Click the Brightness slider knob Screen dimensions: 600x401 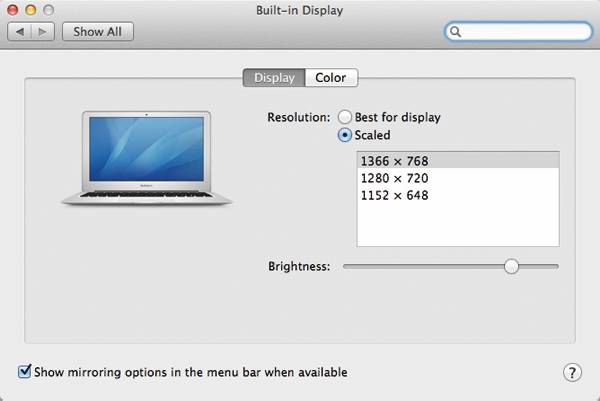click(512, 266)
